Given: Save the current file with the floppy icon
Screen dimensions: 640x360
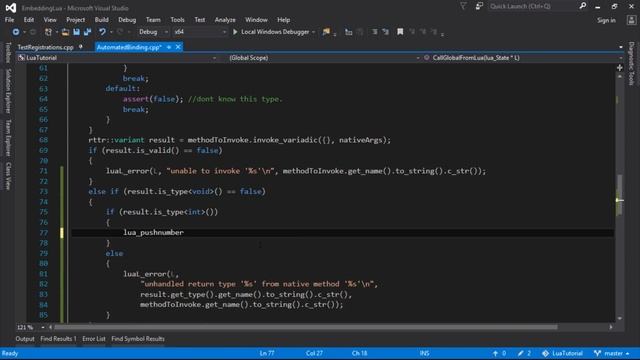Looking at the screenshot, I should (x=76, y=32).
